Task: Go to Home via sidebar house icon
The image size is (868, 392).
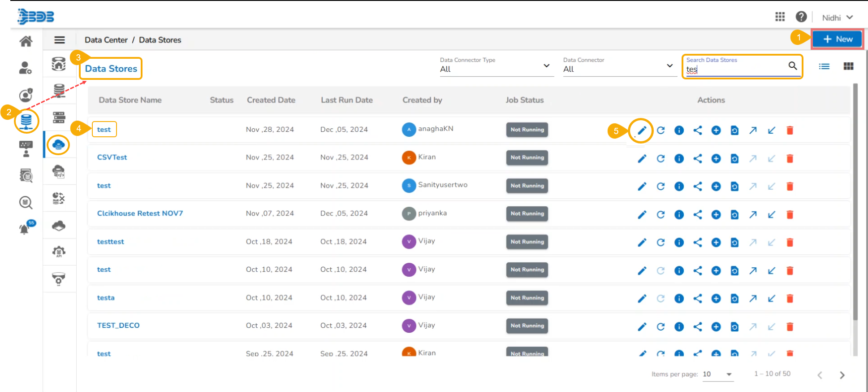Action: (26, 41)
